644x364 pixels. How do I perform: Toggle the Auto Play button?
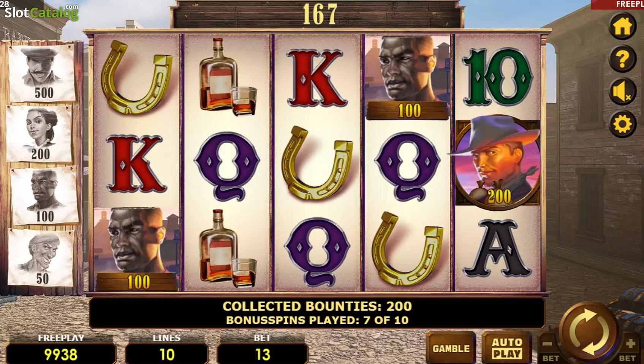click(506, 348)
